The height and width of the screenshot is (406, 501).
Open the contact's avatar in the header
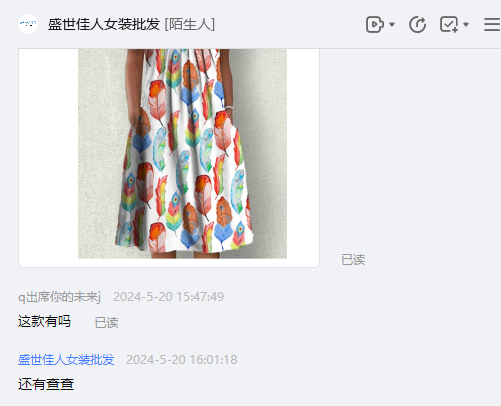[x=28, y=24]
